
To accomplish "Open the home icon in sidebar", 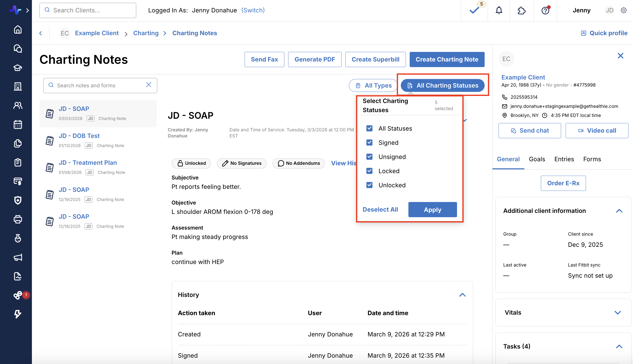I will [x=18, y=30].
